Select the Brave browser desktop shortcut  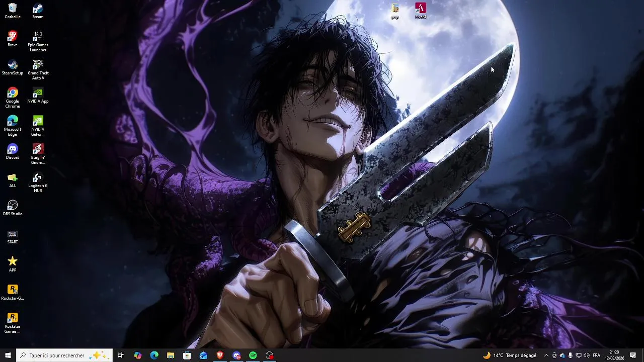pos(13,39)
